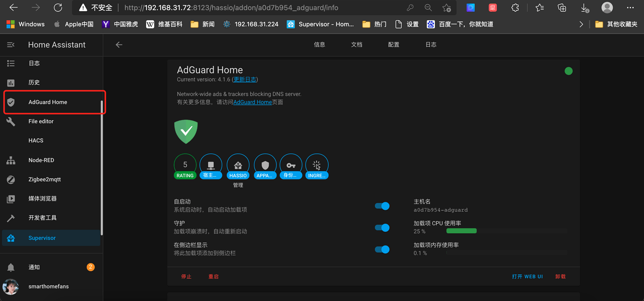Click the APPARMOR shield icon

(x=265, y=164)
